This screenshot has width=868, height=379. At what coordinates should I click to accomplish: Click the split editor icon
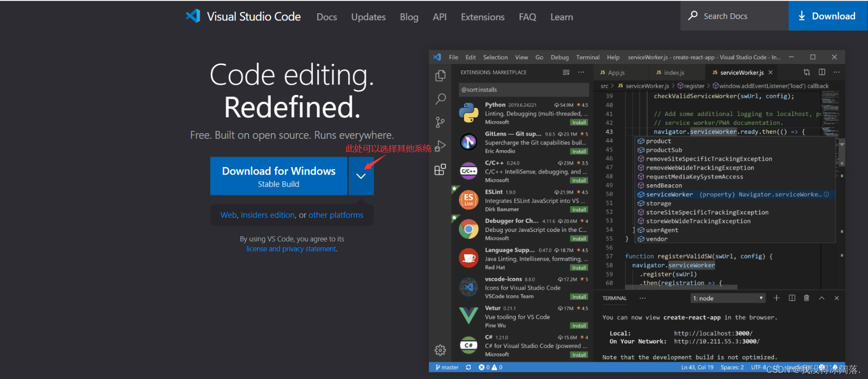coord(822,72)
